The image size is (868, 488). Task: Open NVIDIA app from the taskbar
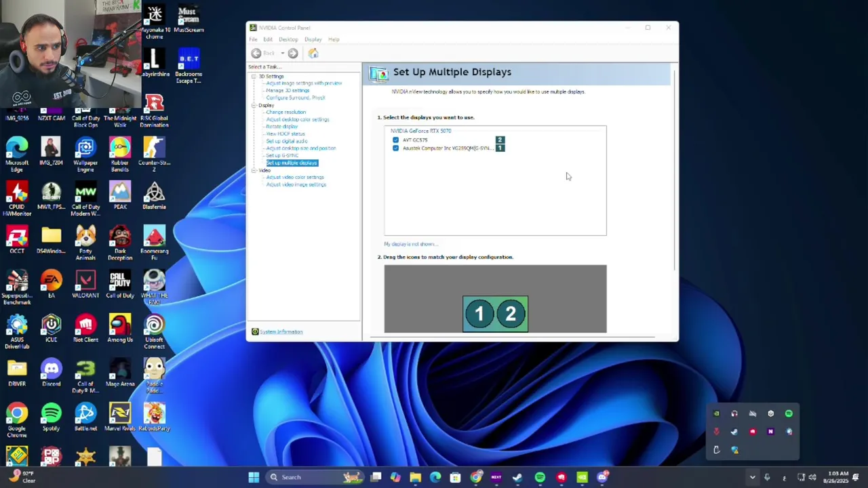[x=582, y=477]
